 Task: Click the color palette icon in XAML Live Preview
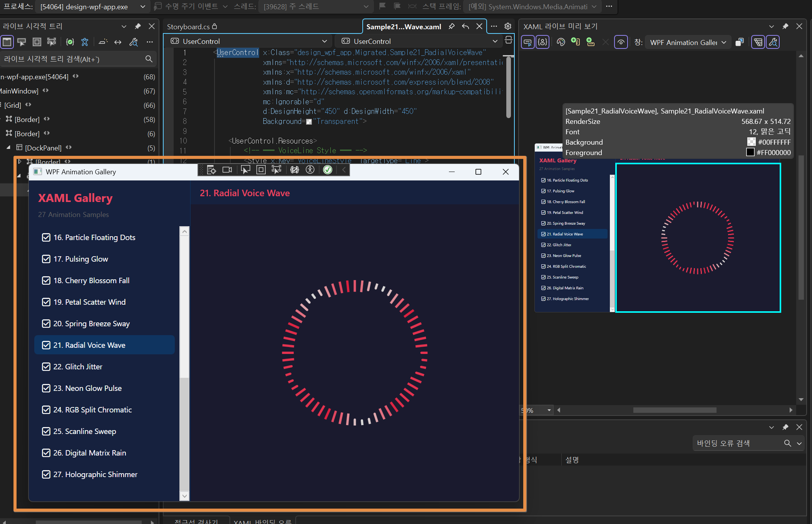561,42
